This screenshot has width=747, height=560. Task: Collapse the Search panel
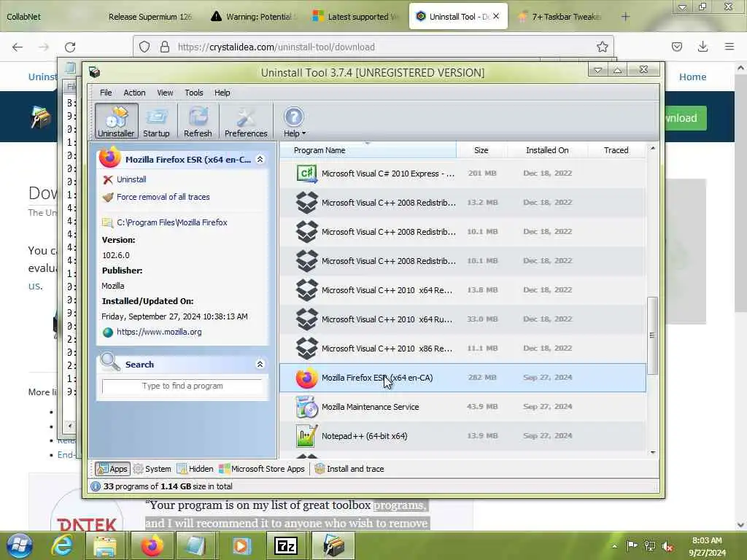pyautogui.click(x=260, y=365)
